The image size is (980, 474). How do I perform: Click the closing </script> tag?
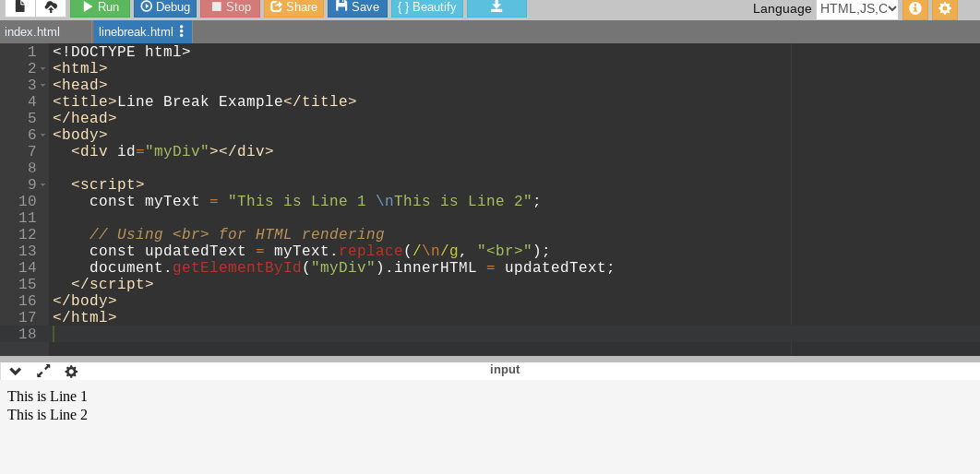(x=113, y=284)
